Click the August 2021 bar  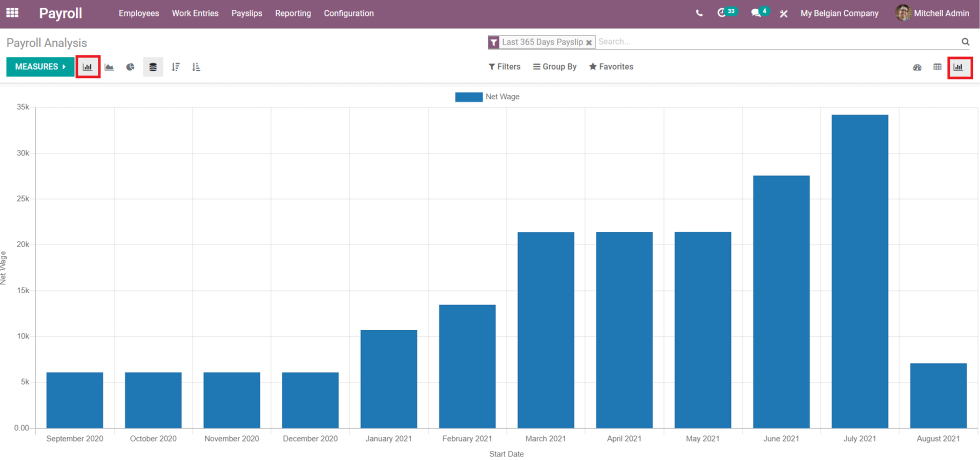click(x=939, y=395)
